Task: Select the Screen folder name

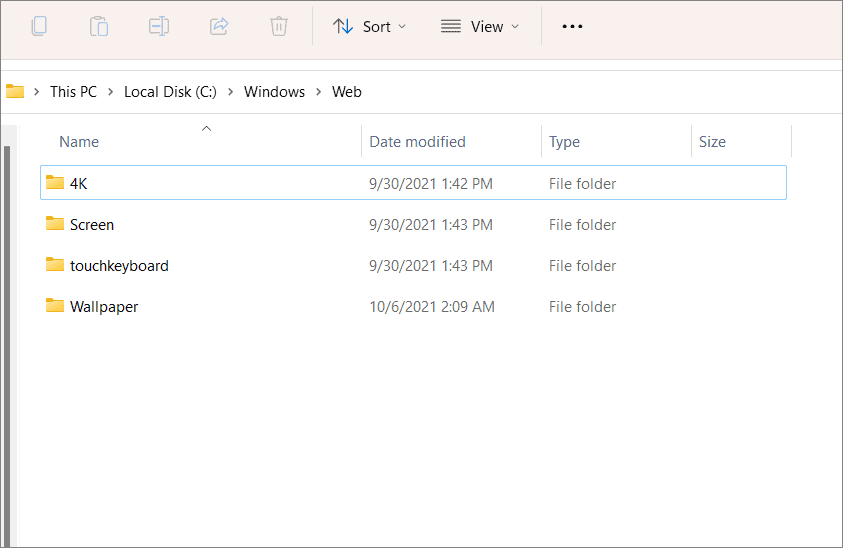Action: [x=92, y=225]
